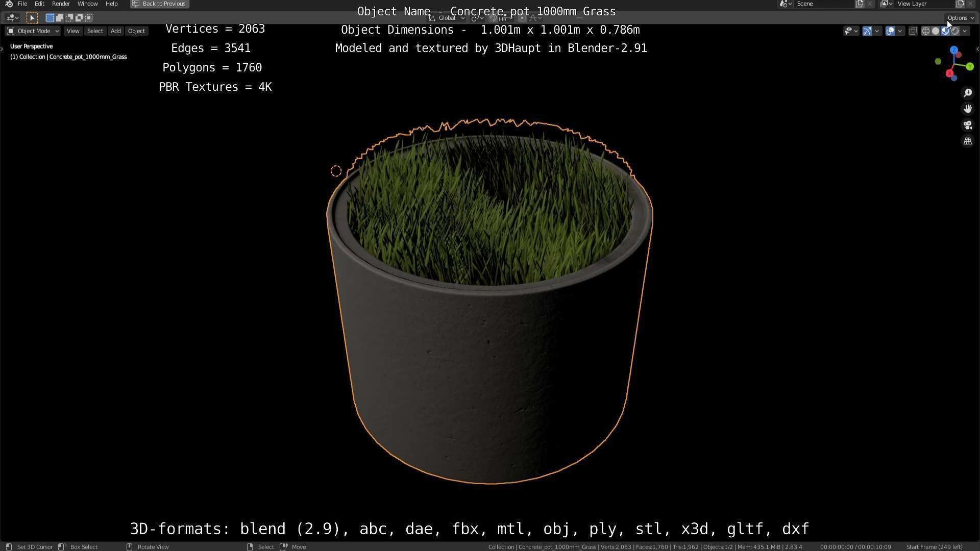Screen dimensions: 980x551
Task: Open object type visibility dropdown
Action: coord(851,31)
